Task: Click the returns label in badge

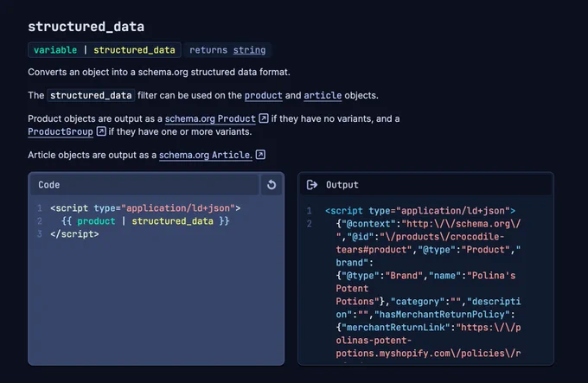Action: click(208, 50)
